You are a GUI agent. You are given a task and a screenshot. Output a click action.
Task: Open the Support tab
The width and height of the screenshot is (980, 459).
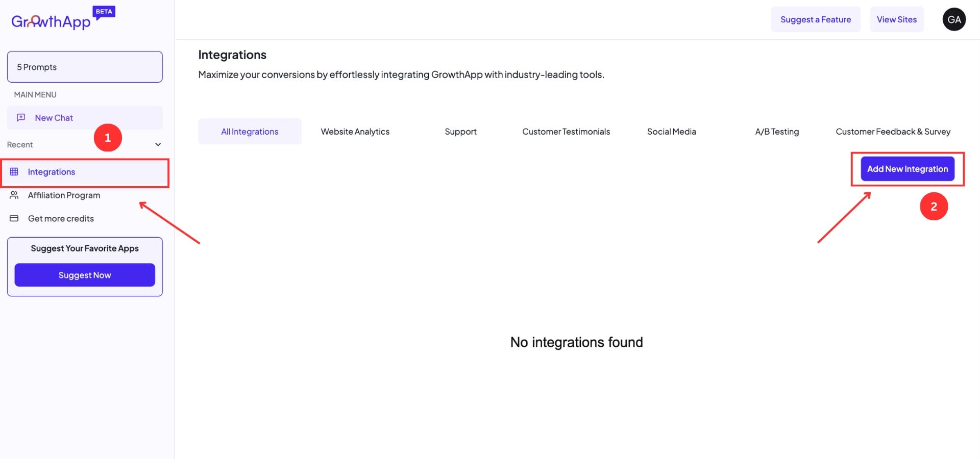coord(460,132)
